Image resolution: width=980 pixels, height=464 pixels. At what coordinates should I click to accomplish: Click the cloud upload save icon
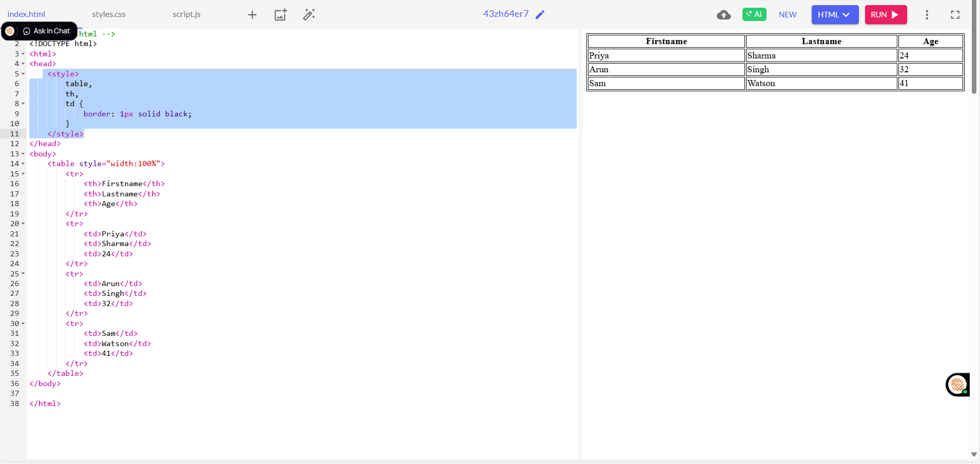(x=723, y=15)
